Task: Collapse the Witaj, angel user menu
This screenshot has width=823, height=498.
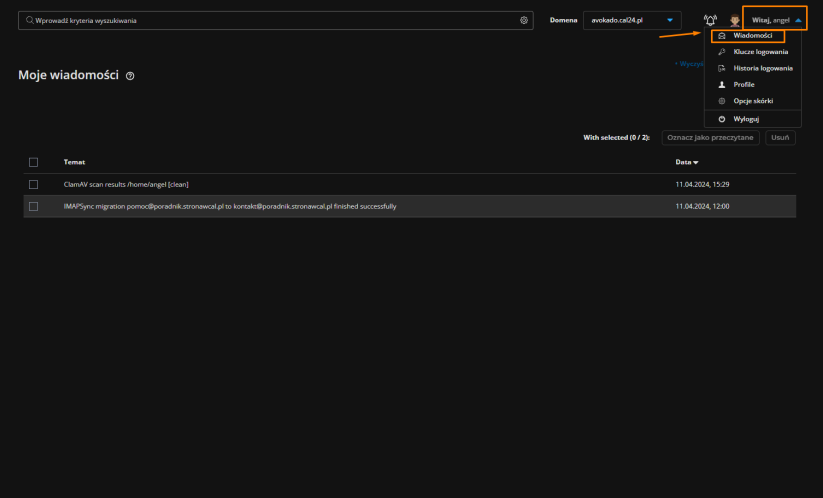Action: (775, 20)
